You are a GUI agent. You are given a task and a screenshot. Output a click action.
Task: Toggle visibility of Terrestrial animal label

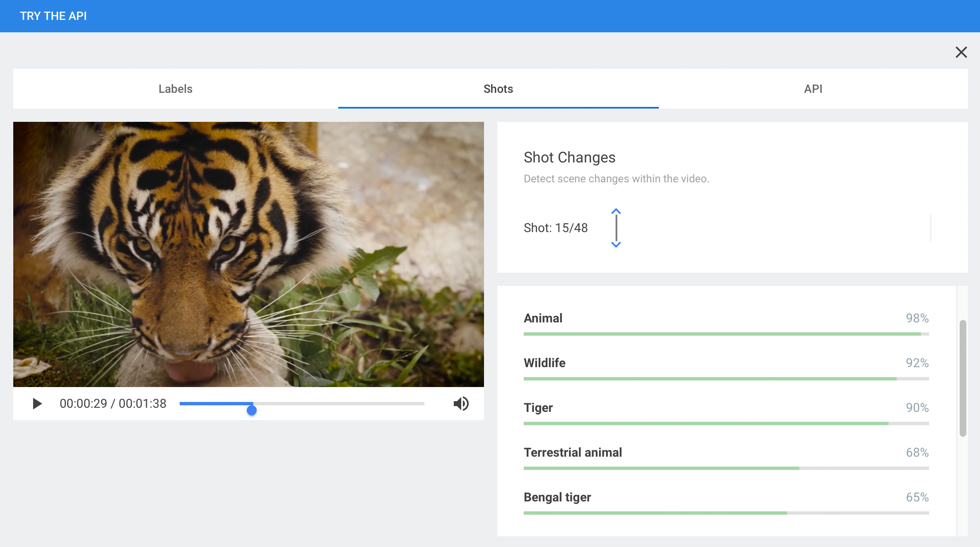(x=572, y=452)
